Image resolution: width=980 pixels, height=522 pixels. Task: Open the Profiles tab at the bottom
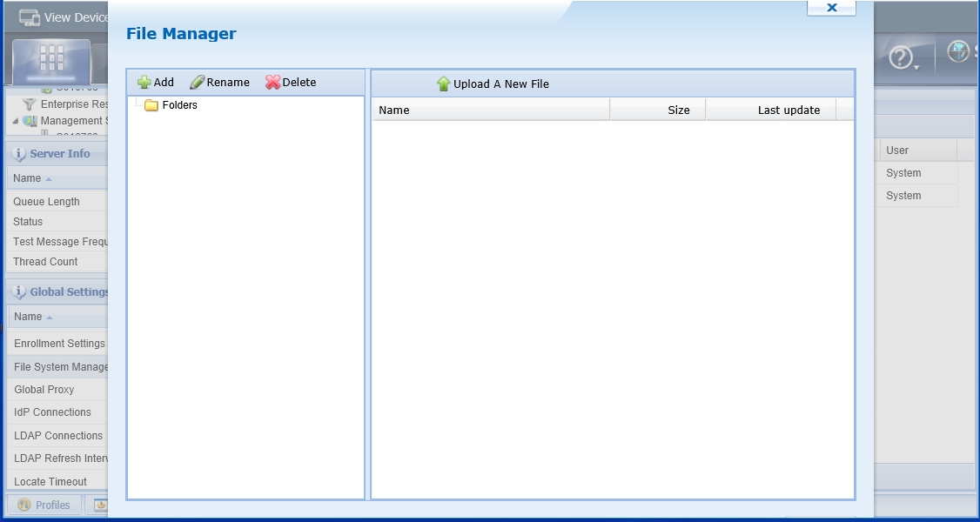point(44,505)
